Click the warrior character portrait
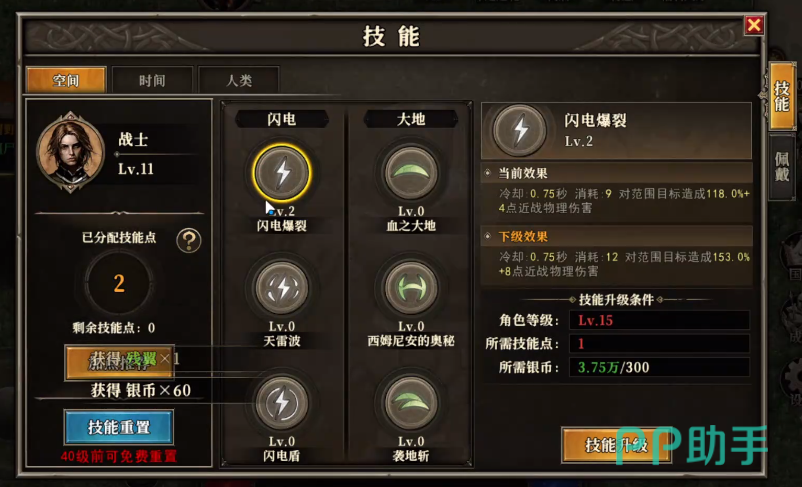The height and width of the screenshot is (487, 802). pyautogui.click(x=70, y=152)
